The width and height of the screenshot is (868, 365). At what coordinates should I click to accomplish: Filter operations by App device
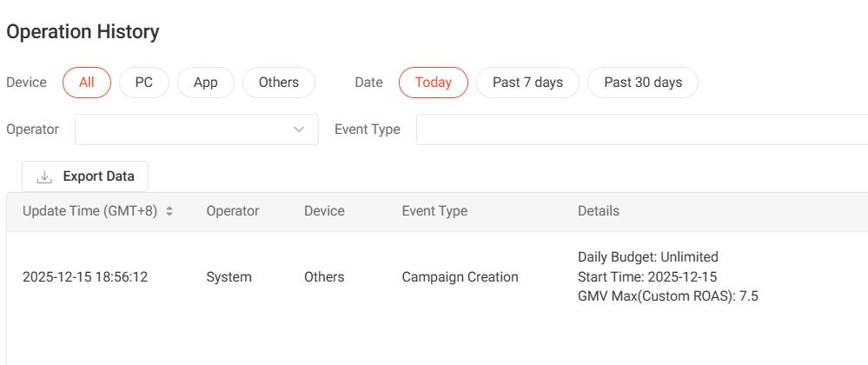click(205, 83)
